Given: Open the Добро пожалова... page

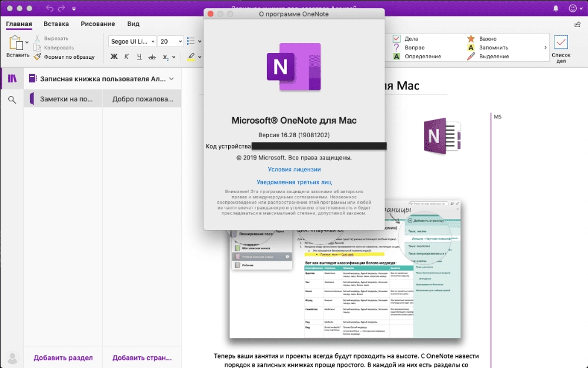Looking at the screenshot, I should coord(142,99).
